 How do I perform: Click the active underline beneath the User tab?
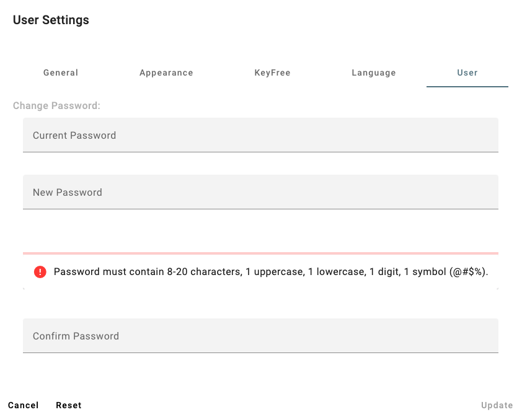[467, 86]
